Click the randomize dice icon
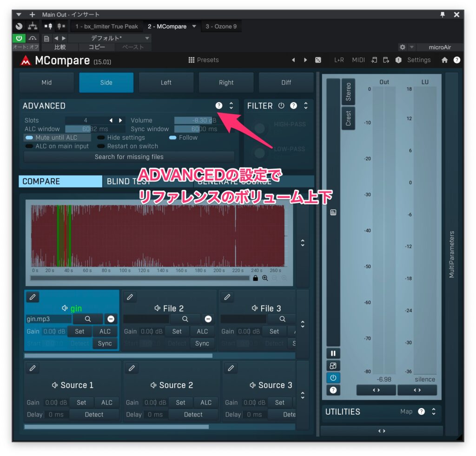 point(318,60)
